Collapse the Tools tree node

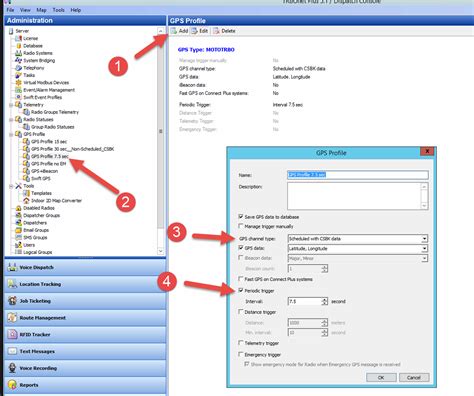[11, 186]
